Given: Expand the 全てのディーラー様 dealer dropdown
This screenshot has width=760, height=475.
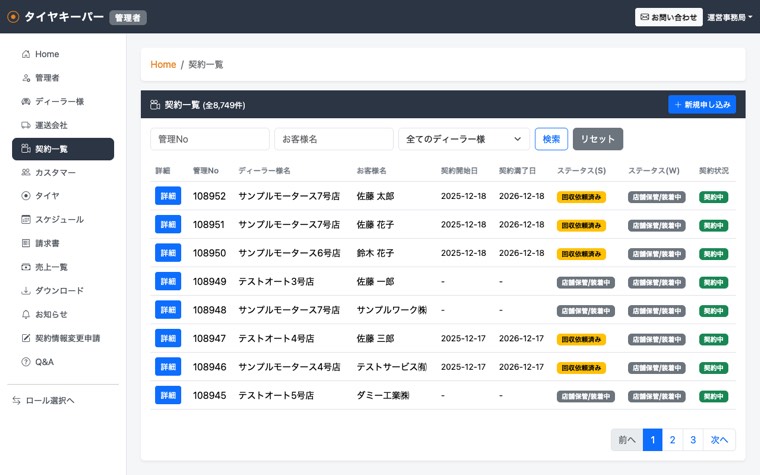Looking at the screenshot, I should click(x=463, y=139).
